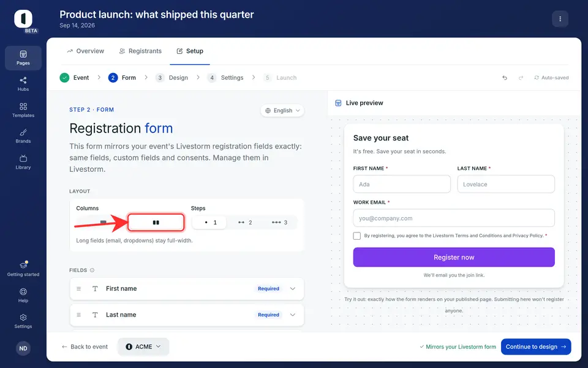Select the two-column layout option
The image size is (588, 368).
coord(156,222)
